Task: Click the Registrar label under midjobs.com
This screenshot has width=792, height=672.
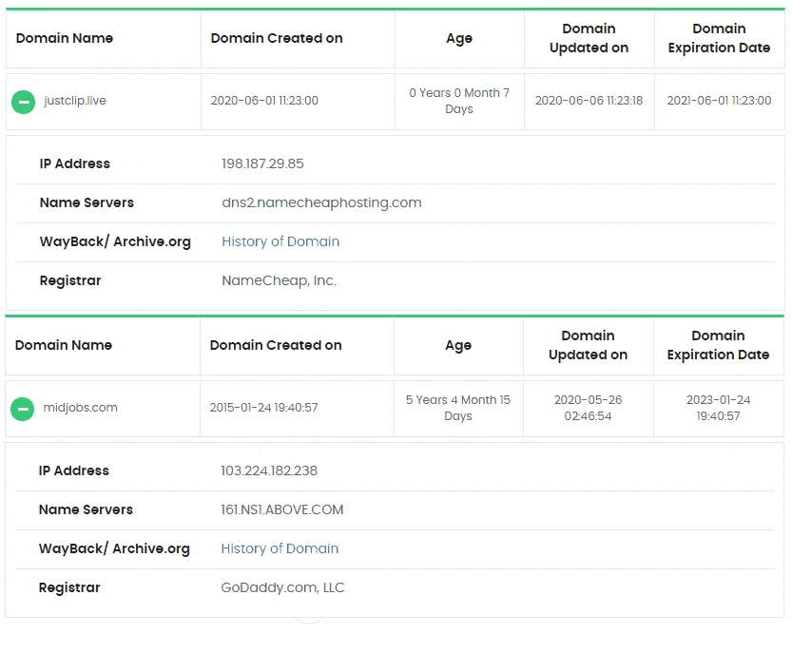Action: [69, 588]
